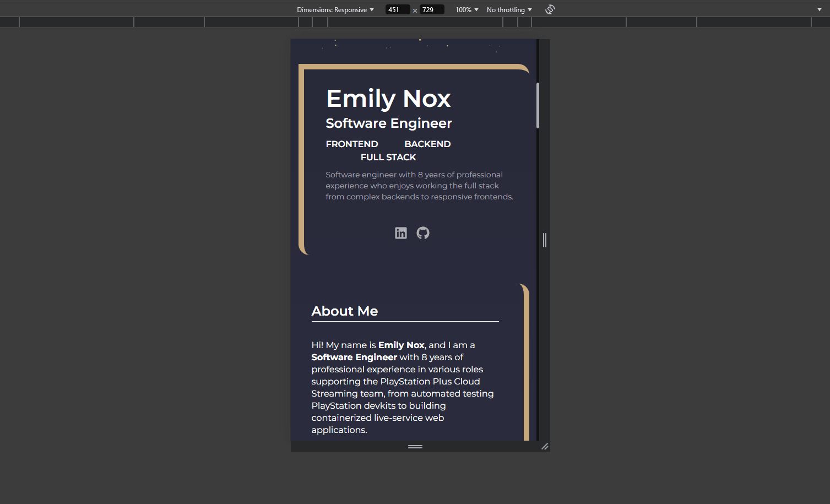830x504 pixels.
Task: Click the viewport height field showing 729
Action: pos(432,9)
